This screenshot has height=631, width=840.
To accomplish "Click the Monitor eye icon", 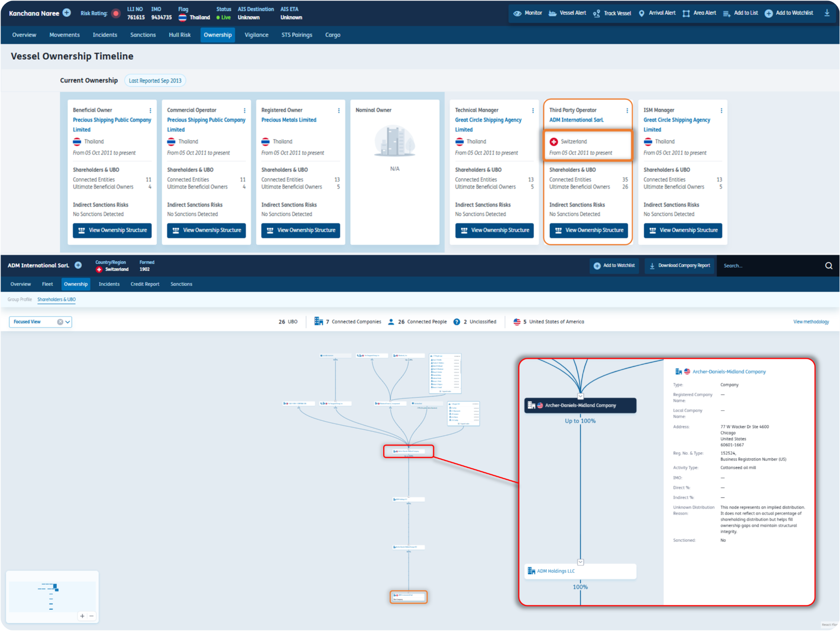I will (x=517, y=13).
